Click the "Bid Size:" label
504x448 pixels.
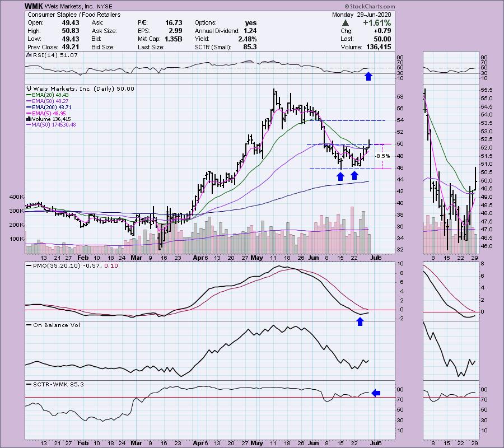103,47
